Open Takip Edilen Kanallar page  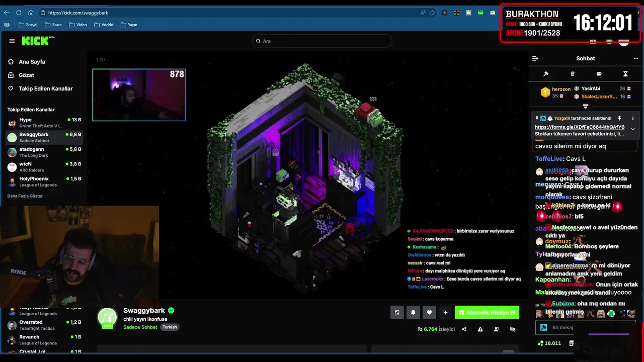[45, 88]
